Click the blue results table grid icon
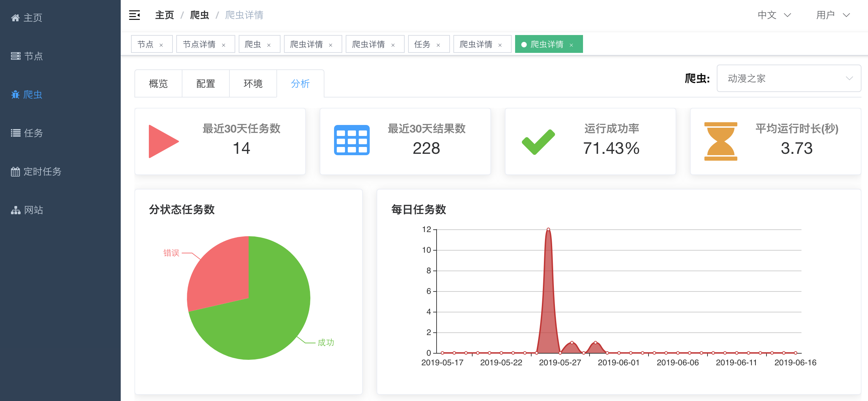The width and height of the screenshot is (868, 401). click(352, 140)
